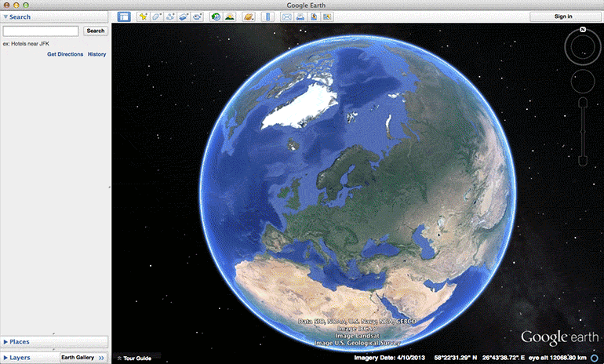This screenshot has width=604, height=364.
Task: Open the Earth Gallery button
Action: pos(83,358)
